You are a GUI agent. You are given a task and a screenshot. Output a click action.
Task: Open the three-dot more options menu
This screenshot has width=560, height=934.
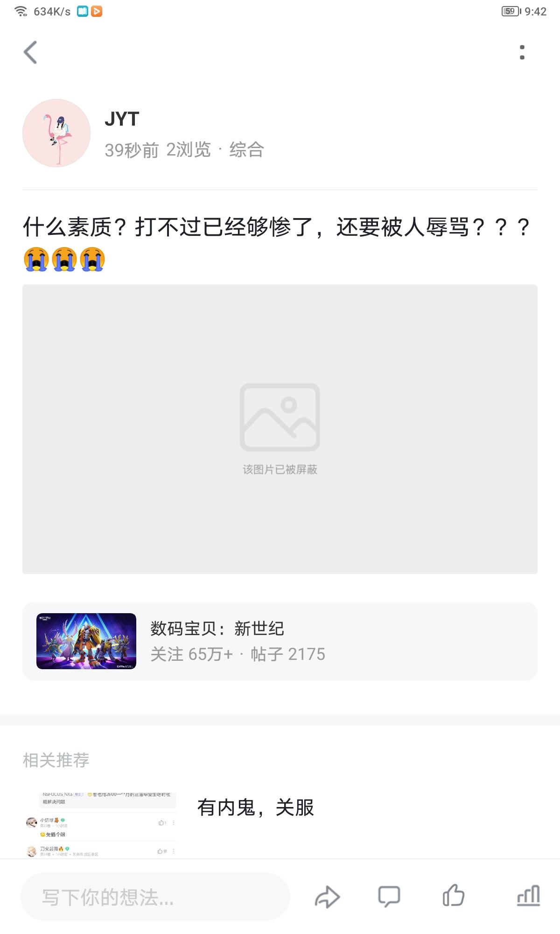[522, 52]
